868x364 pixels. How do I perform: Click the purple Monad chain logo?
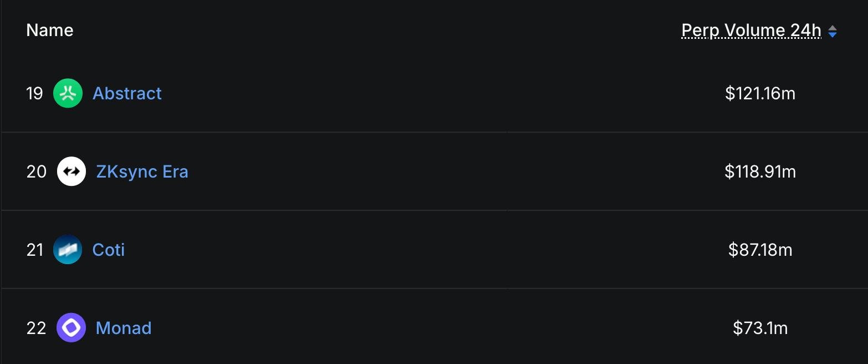pyautogui.click(x=72, y=328)
